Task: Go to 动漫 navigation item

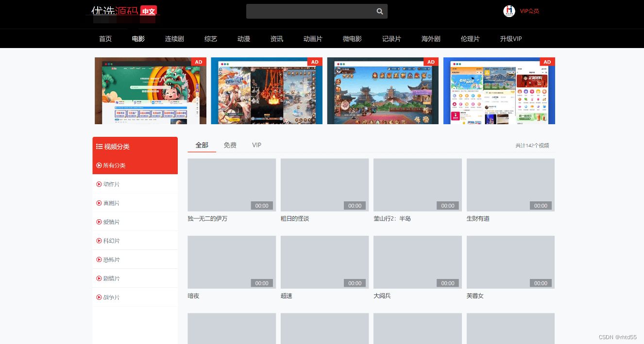Action: pos(243,39)
